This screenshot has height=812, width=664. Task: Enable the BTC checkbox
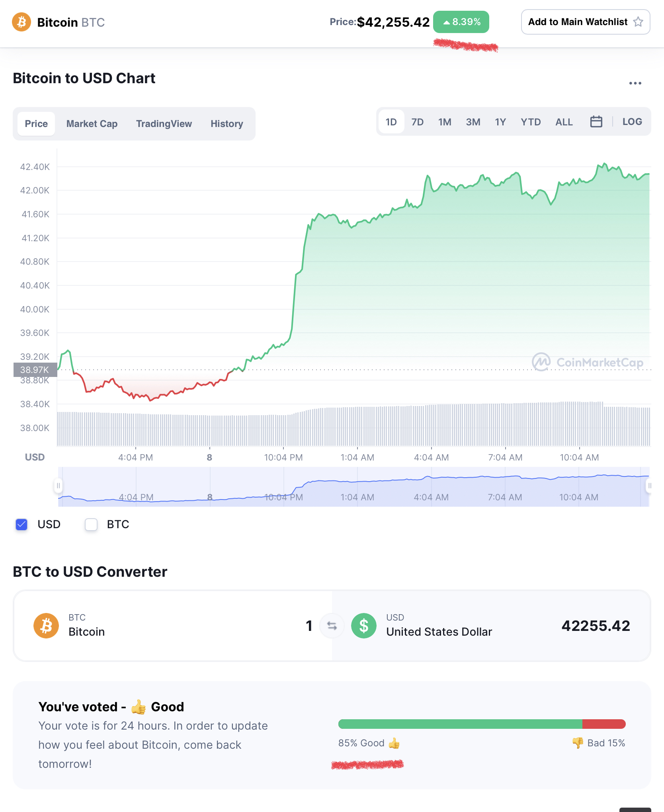coord(91,525)
